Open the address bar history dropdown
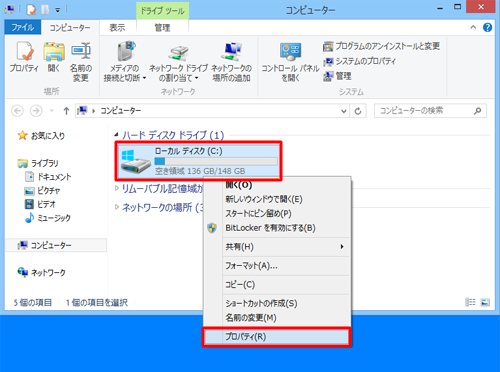Image resolution: width=500 pixels, height=372 pixels. click(x=344, y=111)
